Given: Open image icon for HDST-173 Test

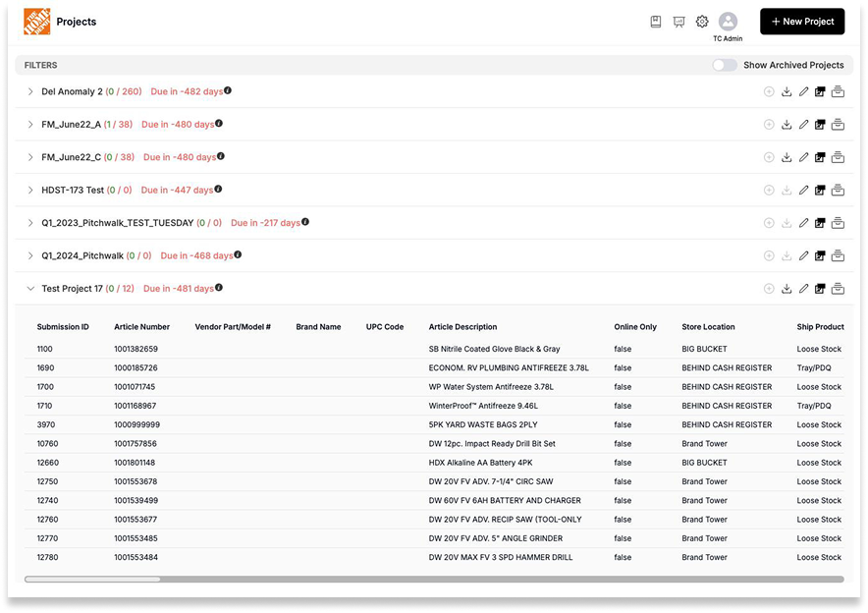Looking at the screenshot, I should (821, 190).
